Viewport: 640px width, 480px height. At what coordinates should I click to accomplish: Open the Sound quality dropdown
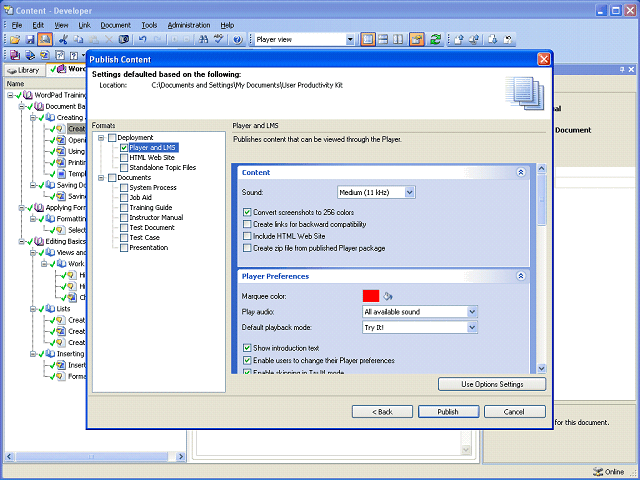[410, 192]
